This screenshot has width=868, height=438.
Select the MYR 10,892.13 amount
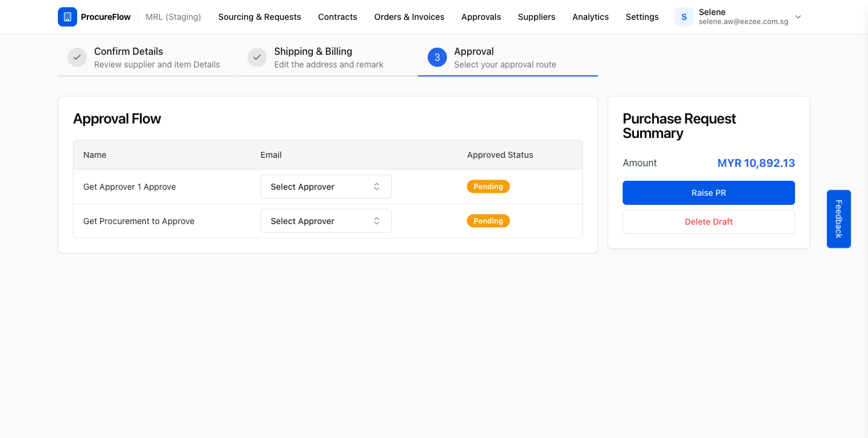[x=756, y=163]
